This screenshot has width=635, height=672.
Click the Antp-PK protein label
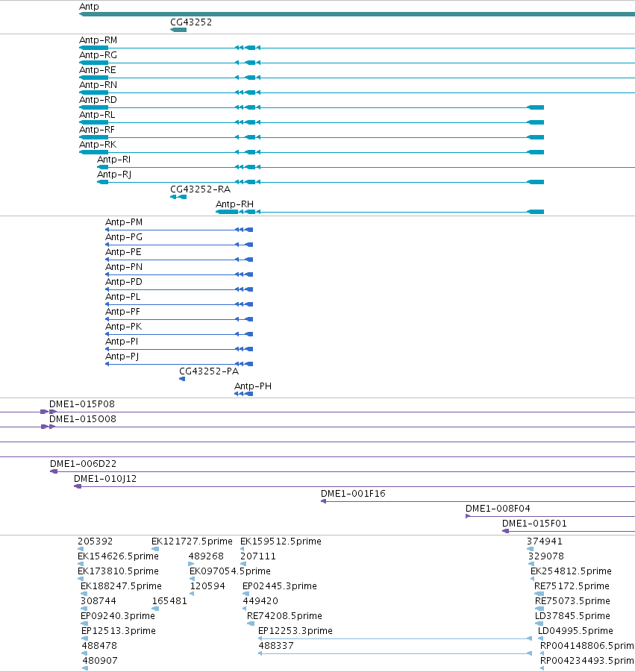point(124,327)
